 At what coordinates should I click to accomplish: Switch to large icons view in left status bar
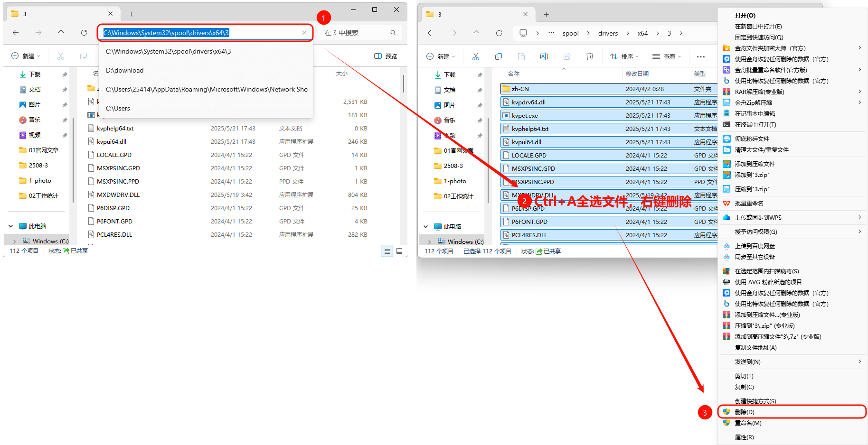pyautogui.click(x=399, y=251)
